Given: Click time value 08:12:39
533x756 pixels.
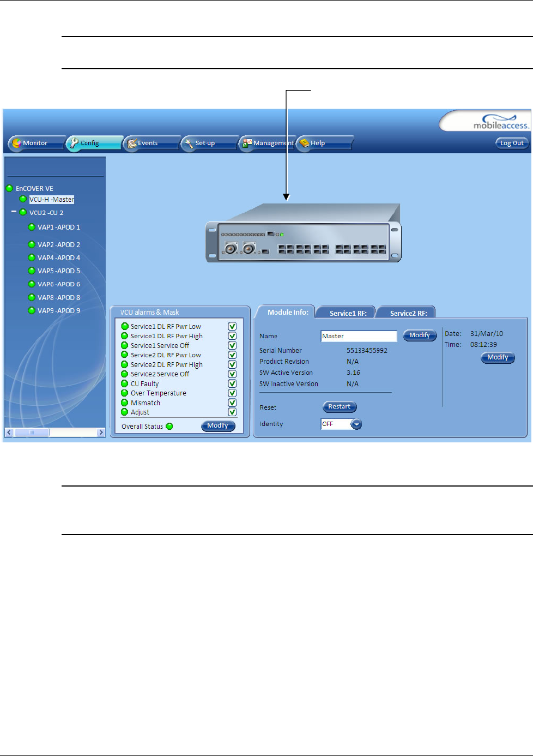Looking at the screenshot, I should point(483,344).
